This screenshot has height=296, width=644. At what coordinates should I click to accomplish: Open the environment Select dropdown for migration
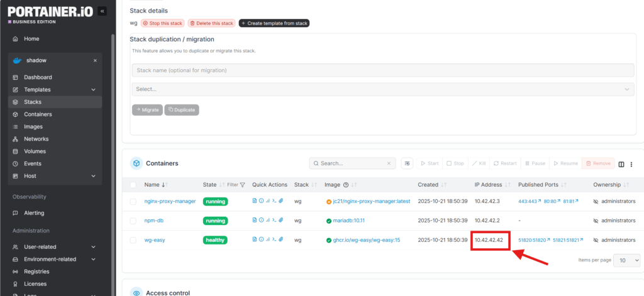click(x=382, y=89)
